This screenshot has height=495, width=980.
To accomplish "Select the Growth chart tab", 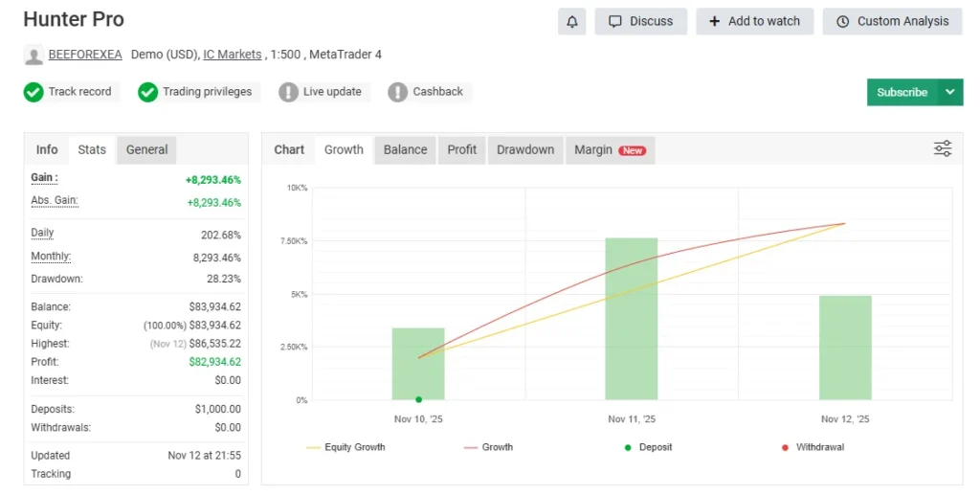I will 344,150.
